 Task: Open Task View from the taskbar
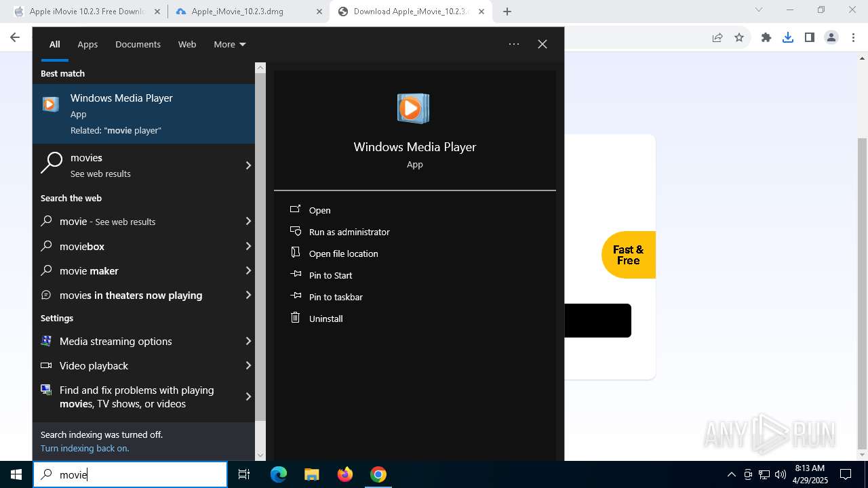[244, 474]
